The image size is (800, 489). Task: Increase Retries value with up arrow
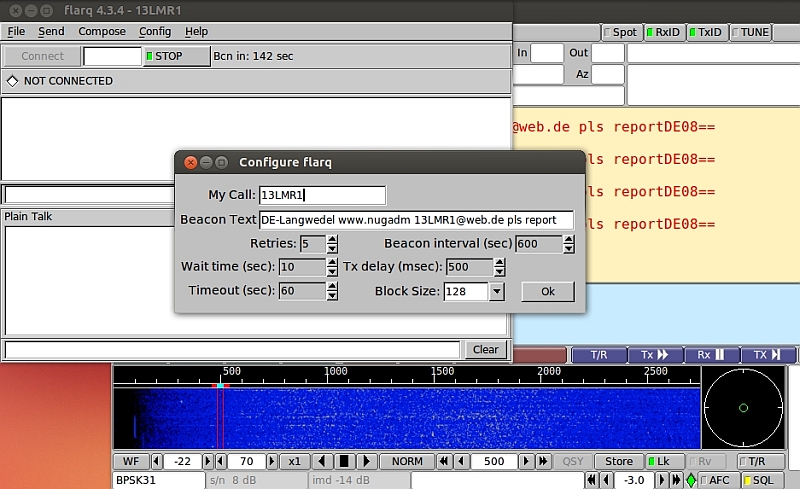click(x=332, y=239)
